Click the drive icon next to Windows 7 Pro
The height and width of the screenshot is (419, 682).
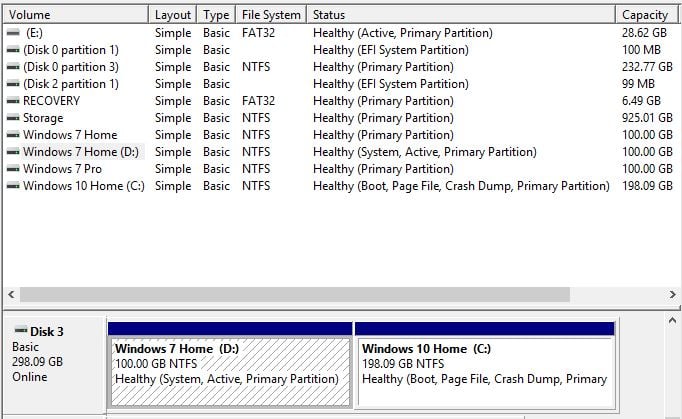[x=13, y=169]
